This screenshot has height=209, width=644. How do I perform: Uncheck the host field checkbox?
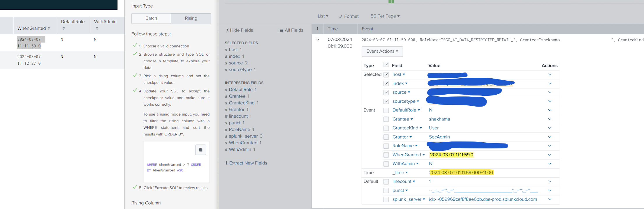click(386, 75)
